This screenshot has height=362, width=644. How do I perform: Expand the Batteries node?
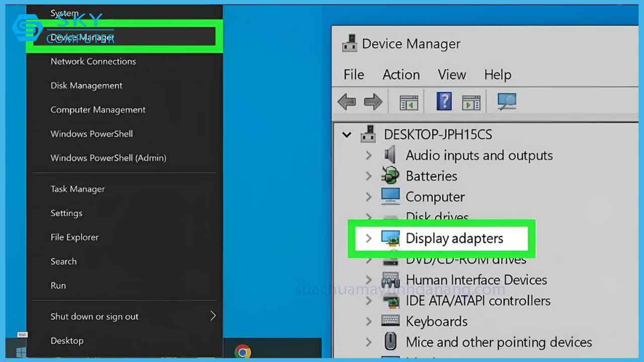369,176
